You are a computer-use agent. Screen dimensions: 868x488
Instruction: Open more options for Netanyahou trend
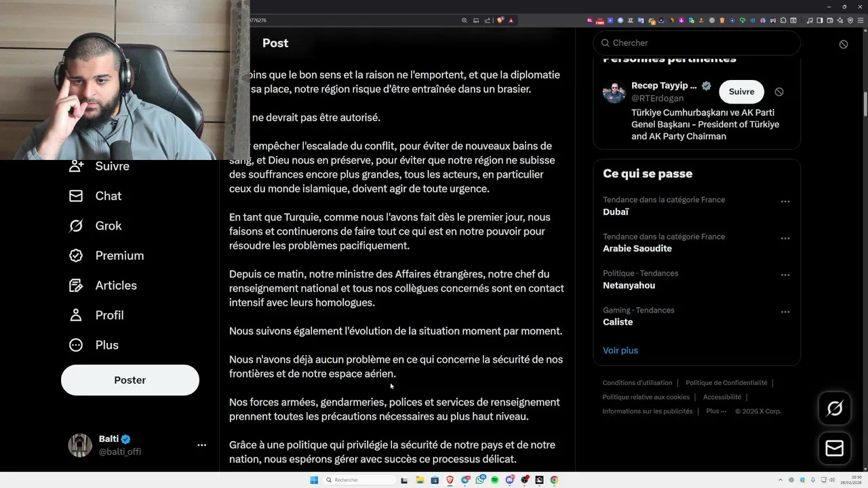[785, 275]
